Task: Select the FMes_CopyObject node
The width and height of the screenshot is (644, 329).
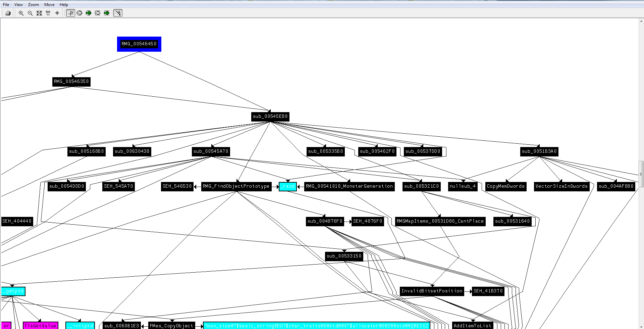Action: [x=172, y=326]
